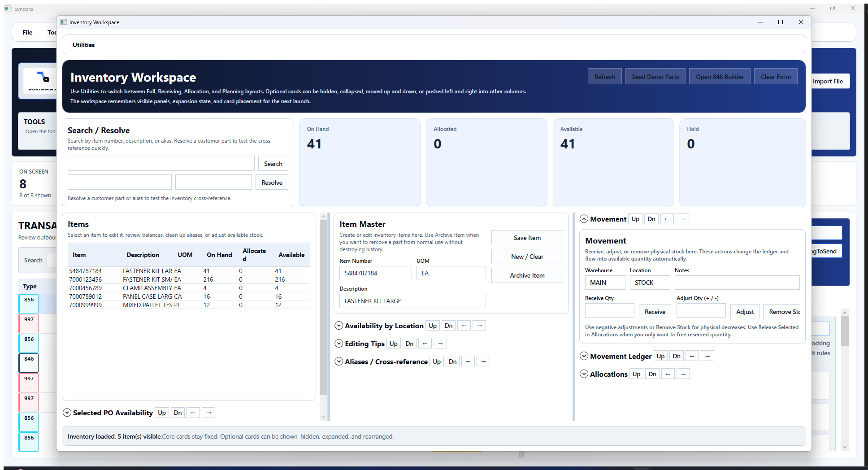Move the Aliases / Cross-reference card up
Viewport: 868px width, 470px height.
(436, 361)
